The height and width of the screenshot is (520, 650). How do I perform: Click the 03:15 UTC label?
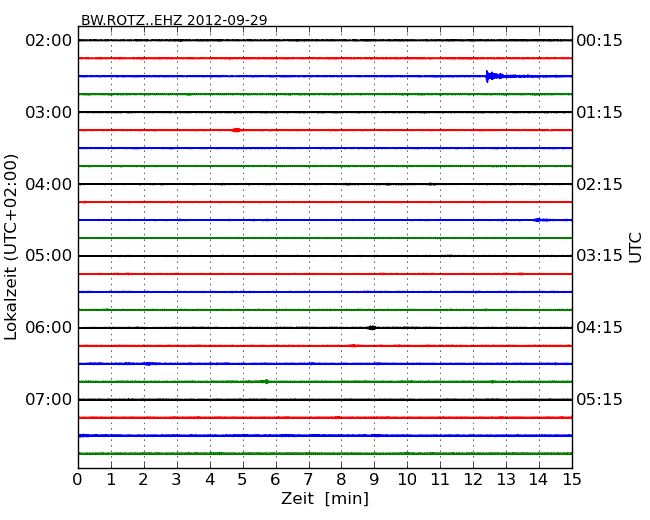point(599,256)
